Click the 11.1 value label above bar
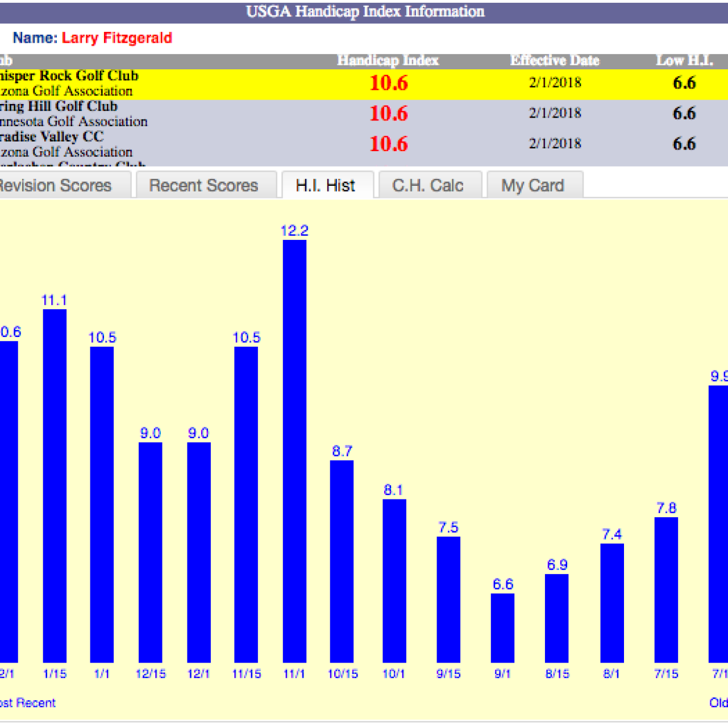This screenshot has width=728, height=728. point(54,300)
